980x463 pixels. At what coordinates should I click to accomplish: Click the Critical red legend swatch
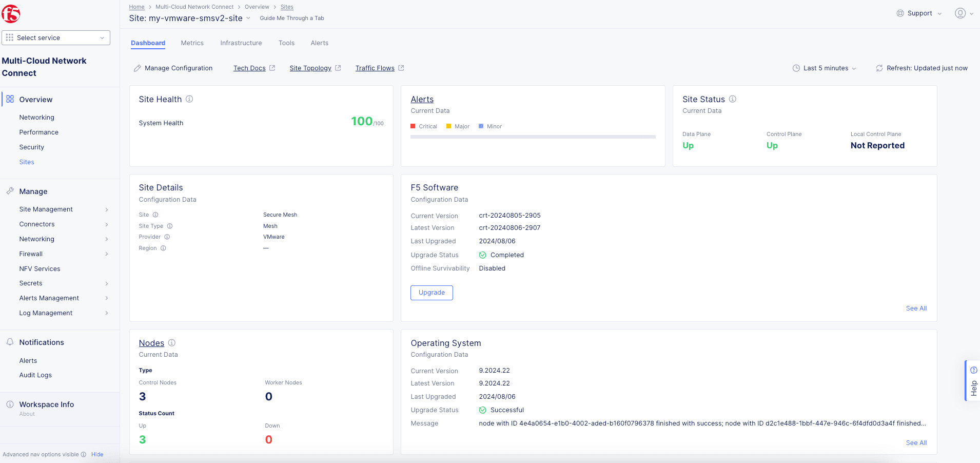click(x=413, y=126)
